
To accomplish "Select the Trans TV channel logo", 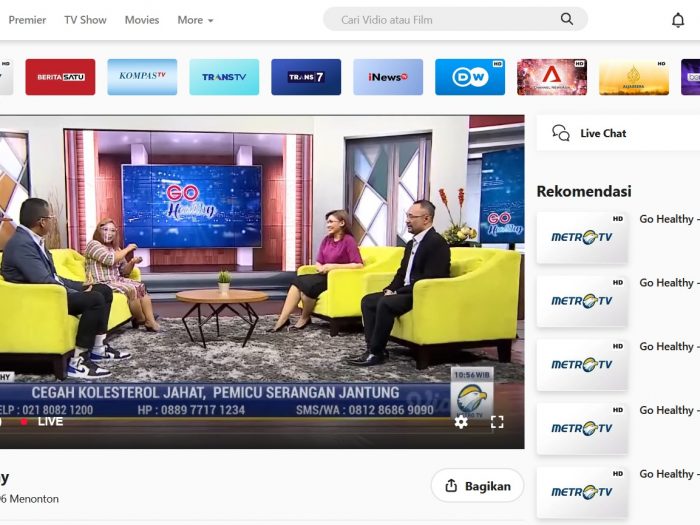I will point(224,77).
